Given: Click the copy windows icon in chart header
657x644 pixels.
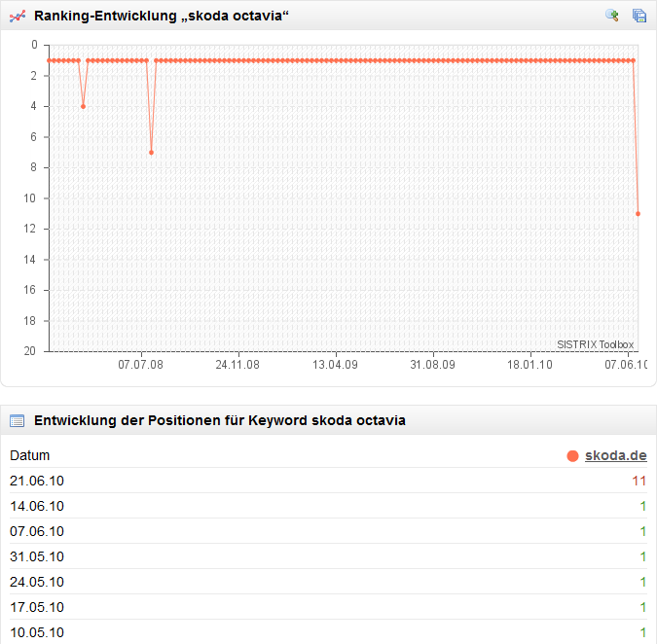Looking at the screenshot, I should 639,16.
